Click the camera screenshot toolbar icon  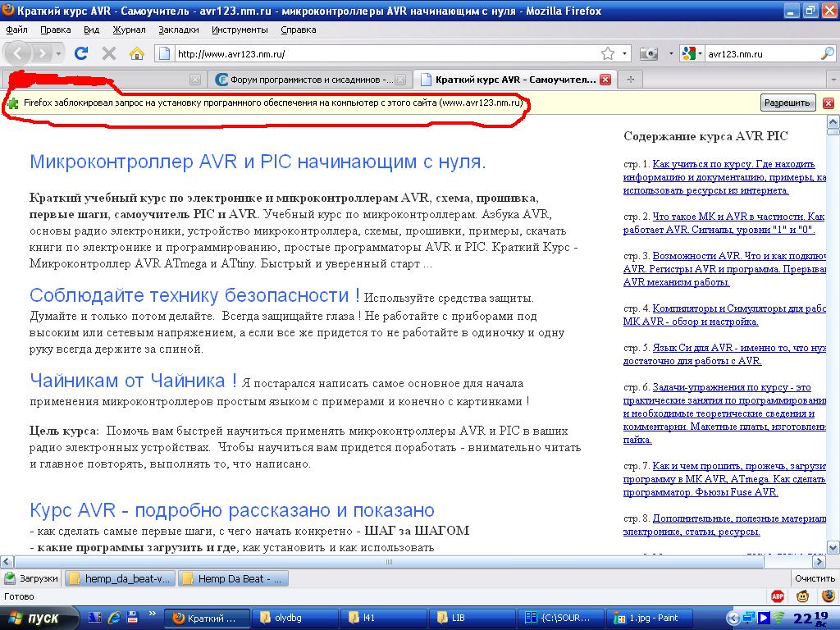click(x=649, y=53)
